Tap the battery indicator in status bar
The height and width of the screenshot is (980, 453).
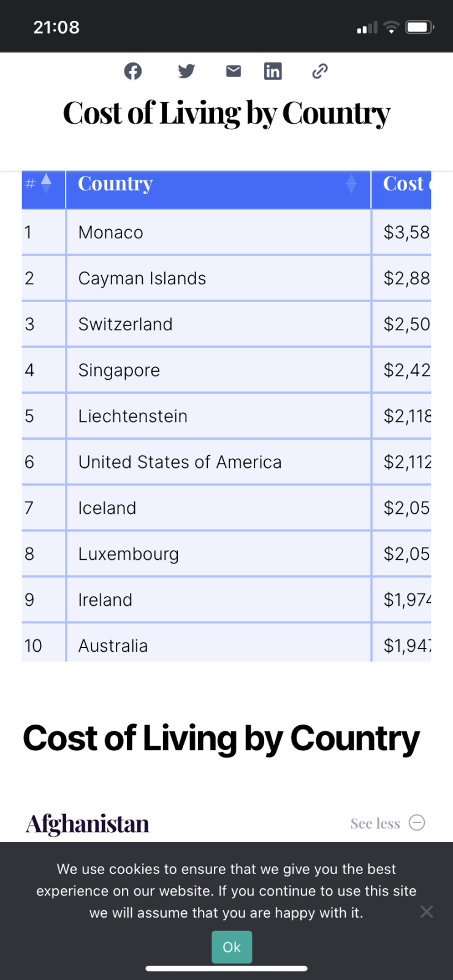[x=420, y=27]
